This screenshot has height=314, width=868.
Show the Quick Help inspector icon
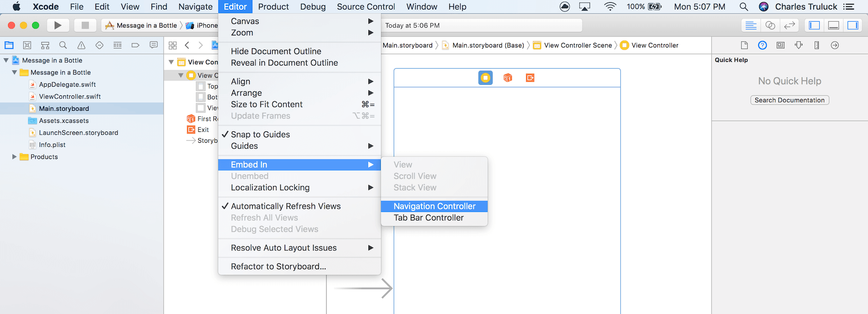(x=762, y=45)
